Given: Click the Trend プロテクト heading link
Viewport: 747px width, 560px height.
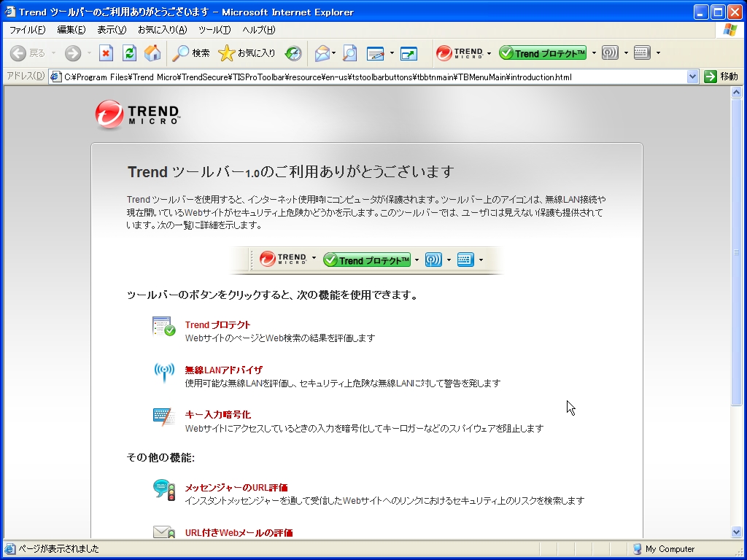Looking at the screenshot, I should (x=217, y=324).
